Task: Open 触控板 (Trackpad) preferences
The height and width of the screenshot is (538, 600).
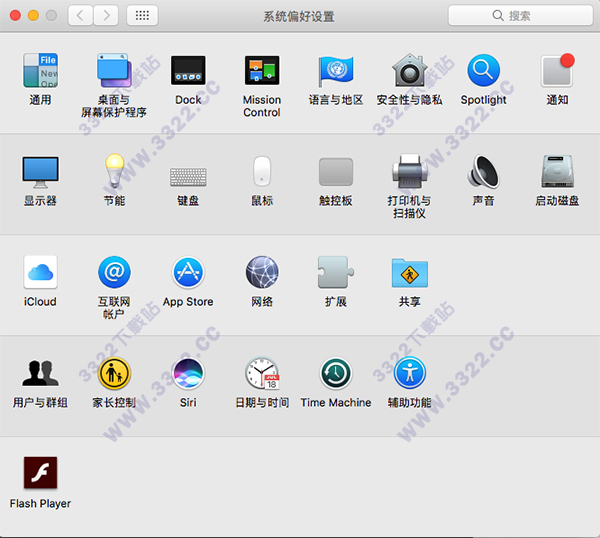Action: 336,172
